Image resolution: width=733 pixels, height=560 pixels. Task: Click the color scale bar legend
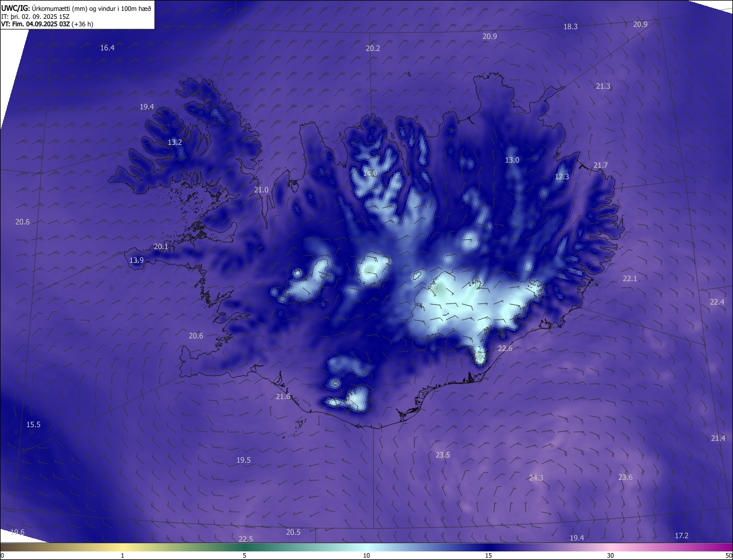[x=366, y=547]
